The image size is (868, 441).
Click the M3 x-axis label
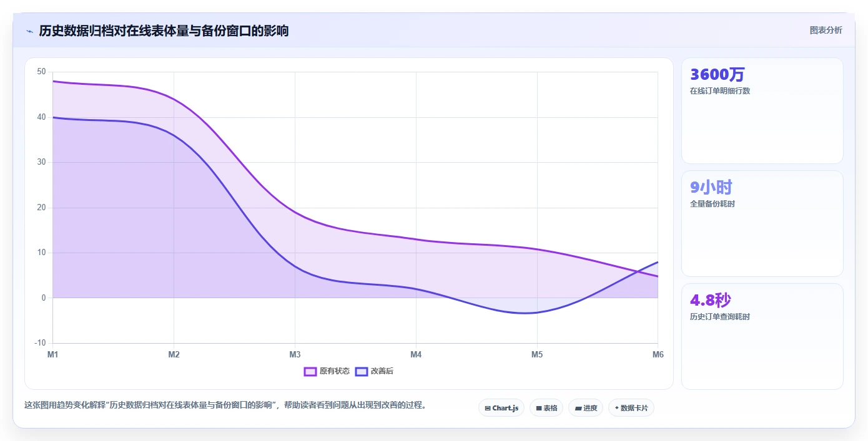point(295,355)
